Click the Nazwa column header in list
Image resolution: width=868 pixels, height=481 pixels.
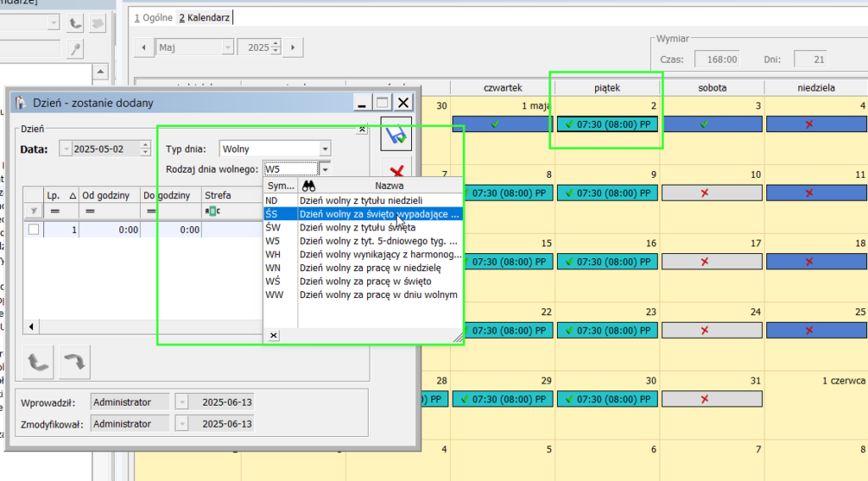[x=388, y=185]
